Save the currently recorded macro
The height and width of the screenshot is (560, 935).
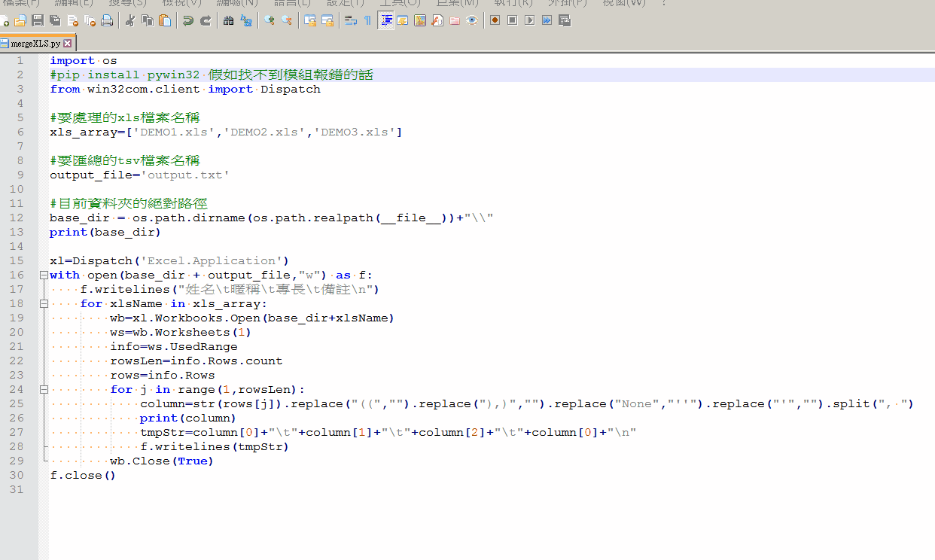coord(564,20)
